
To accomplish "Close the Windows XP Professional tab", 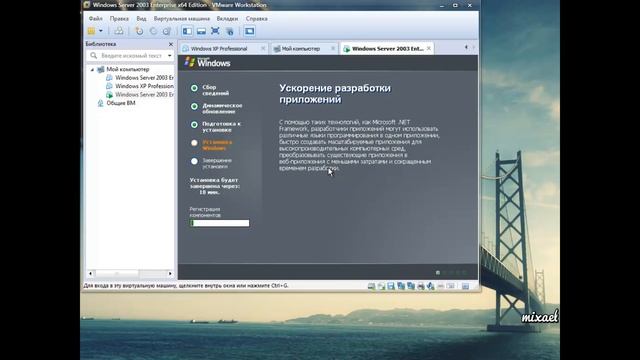I will tap(263, 49).
